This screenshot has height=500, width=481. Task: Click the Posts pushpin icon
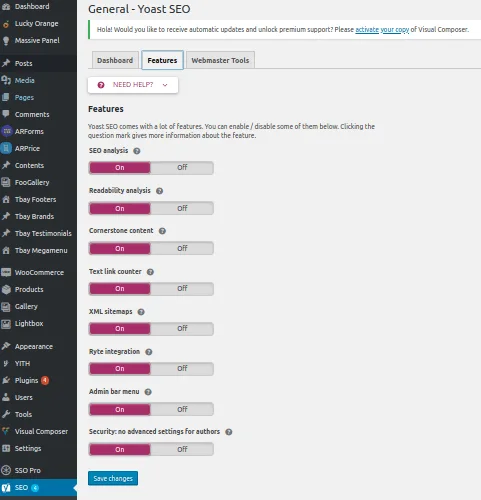pyautogui.click(x=6, y=63)
